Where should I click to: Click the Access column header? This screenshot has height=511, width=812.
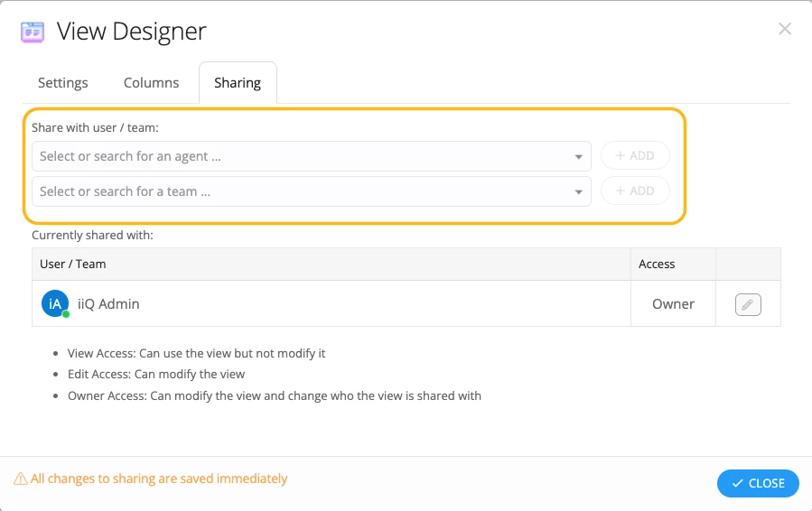point(657,265)
